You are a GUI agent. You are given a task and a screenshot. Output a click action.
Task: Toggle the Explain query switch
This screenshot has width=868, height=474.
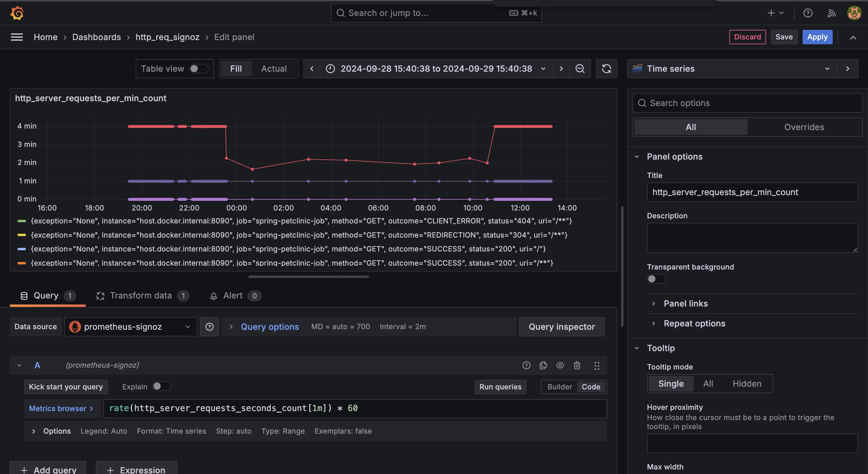[161, 386]
